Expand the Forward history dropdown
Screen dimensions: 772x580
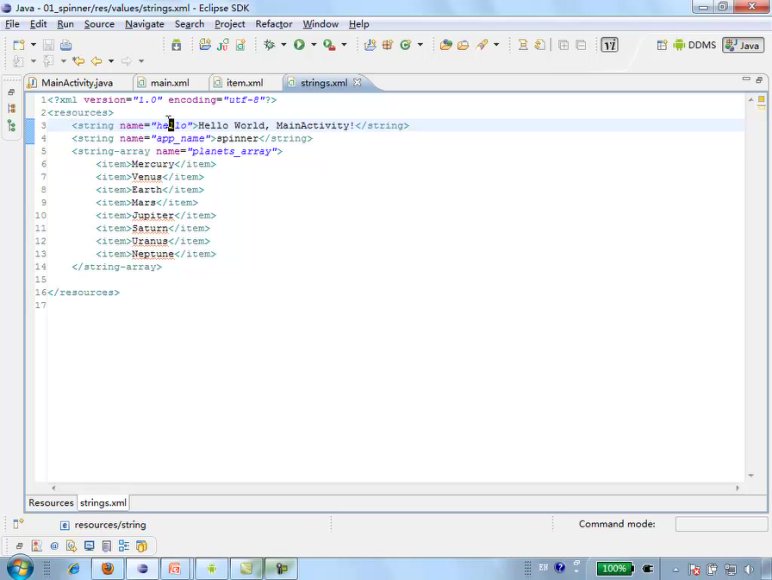pos(141,61)
